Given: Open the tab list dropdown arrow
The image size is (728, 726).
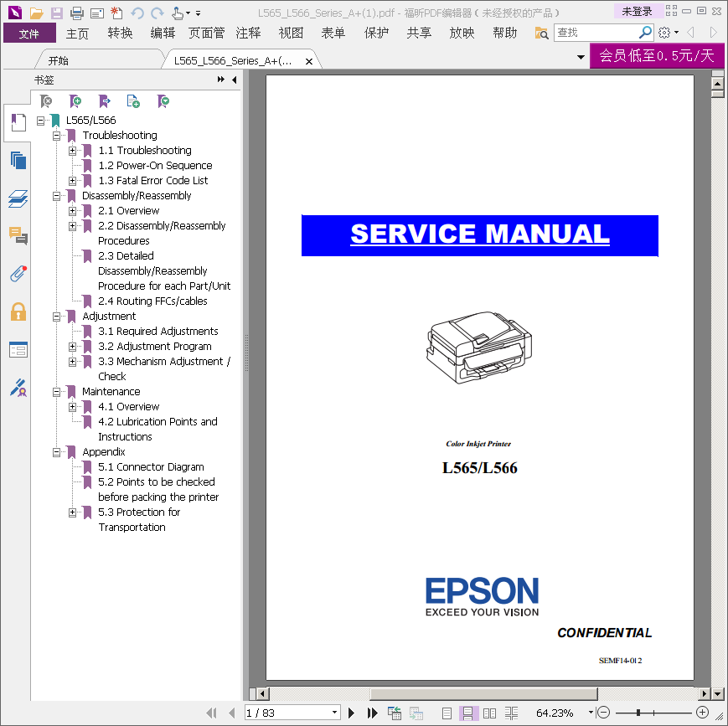Looking at the screenshot, I should point(581,57).
